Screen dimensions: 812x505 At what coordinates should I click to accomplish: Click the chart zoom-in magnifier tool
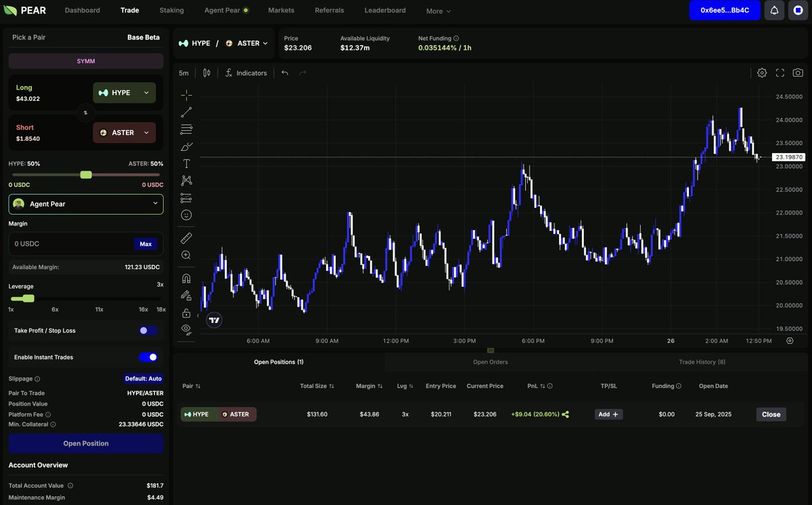tap(186, 255)
